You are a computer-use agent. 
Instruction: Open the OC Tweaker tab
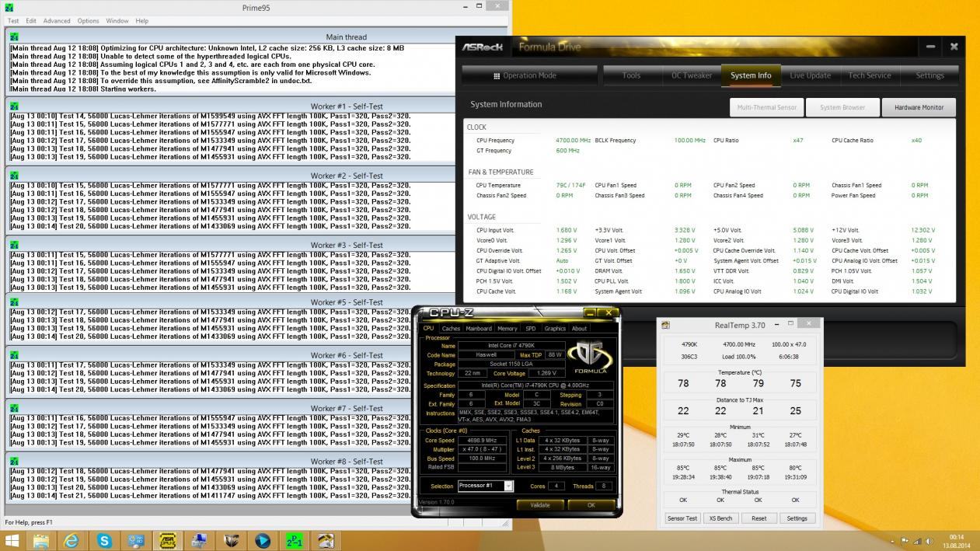coord(692,75)
